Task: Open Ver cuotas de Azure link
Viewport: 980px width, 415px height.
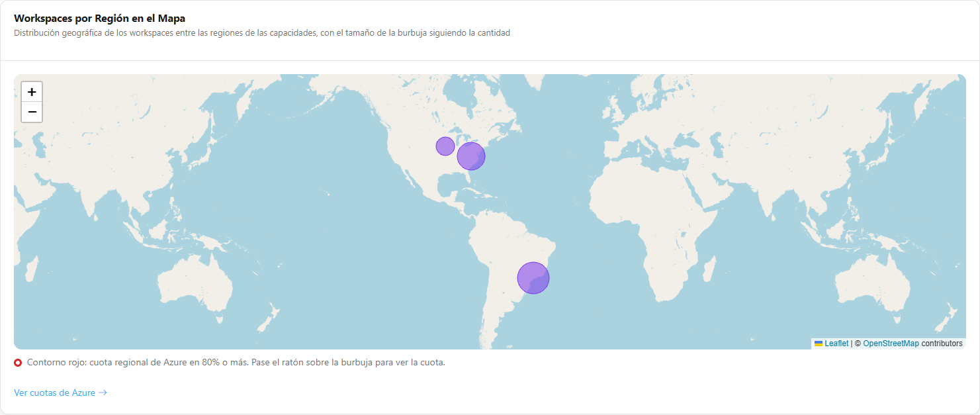Action: click(x=60, y=392)
